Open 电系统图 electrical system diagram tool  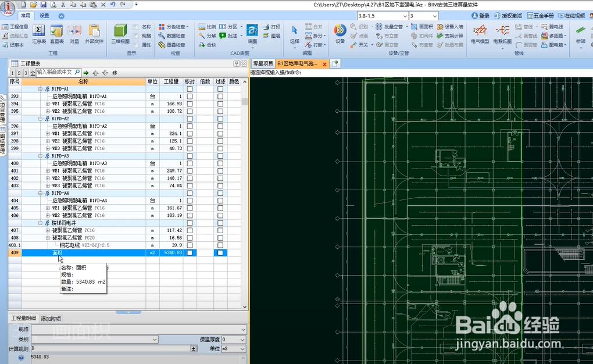(502, 34)
